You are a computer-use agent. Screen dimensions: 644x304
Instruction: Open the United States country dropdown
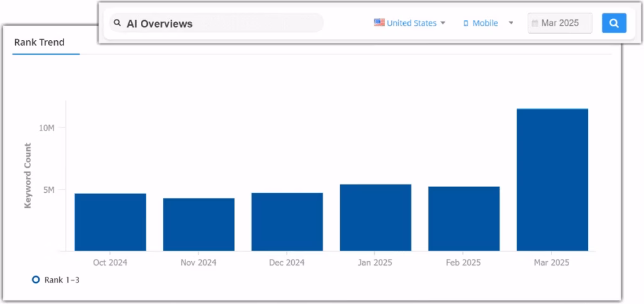pyautogui.click(x=411, y=23)
